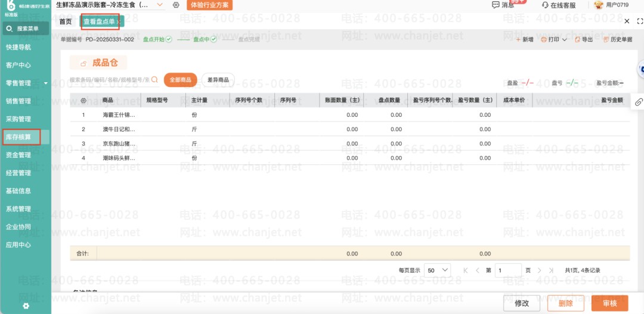Image resolution: width=644 pixels, height=314 pixels.
Task: Toggle fullscreen with the expand icon
Action: tap(639, 21)
